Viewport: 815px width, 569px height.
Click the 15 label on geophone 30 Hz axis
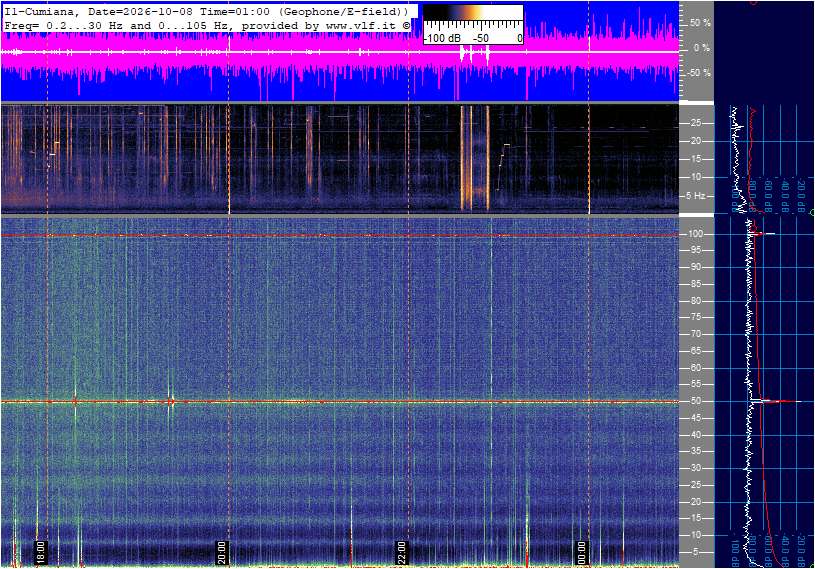click(695, 159)
